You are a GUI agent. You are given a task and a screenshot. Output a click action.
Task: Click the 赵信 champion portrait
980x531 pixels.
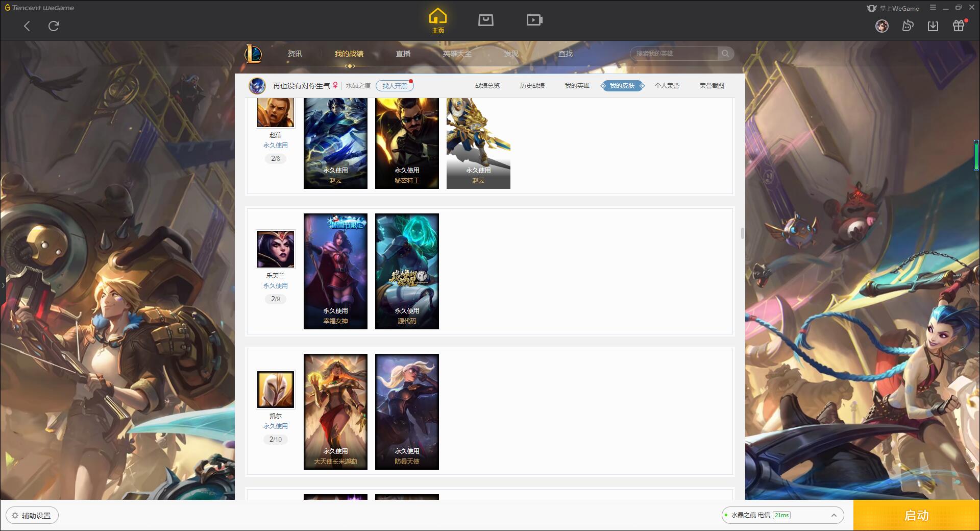click(x=276, y=112)
